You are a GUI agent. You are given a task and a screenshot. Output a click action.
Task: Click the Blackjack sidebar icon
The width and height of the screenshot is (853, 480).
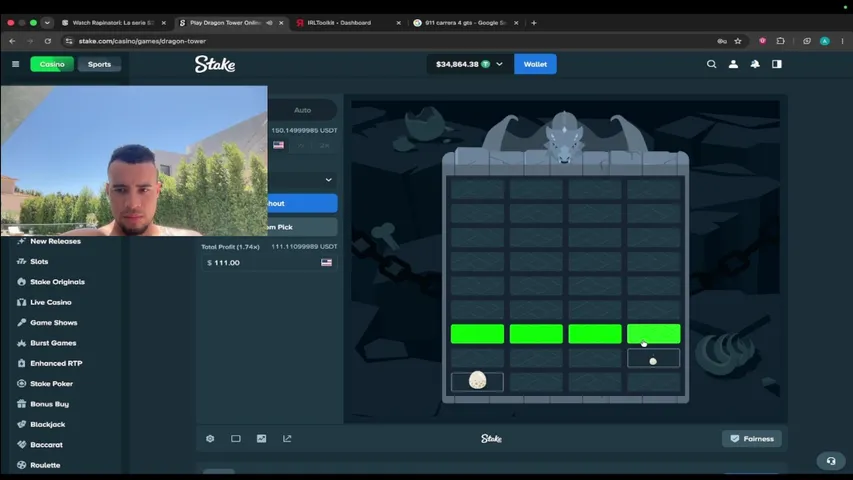(21, 424)
